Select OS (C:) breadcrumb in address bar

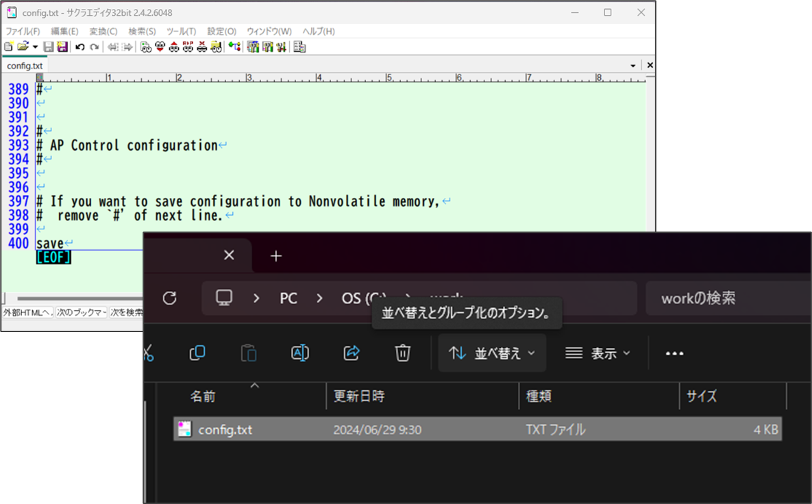tap(364, 299)
